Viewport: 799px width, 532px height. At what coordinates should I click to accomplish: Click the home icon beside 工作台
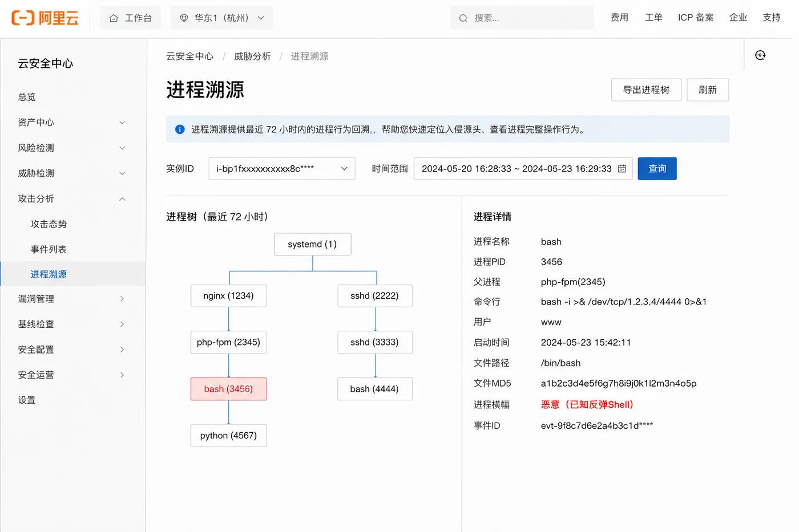[x=114, y=18]
